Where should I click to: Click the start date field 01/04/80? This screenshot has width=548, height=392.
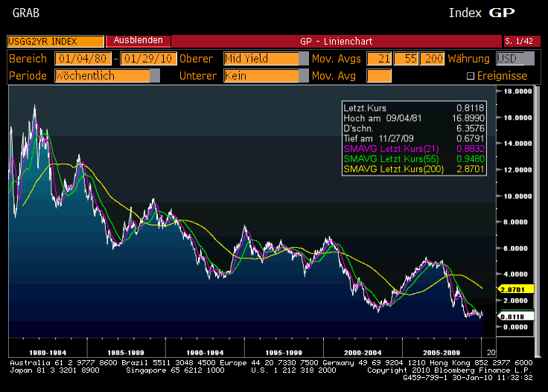coord(83,59)
